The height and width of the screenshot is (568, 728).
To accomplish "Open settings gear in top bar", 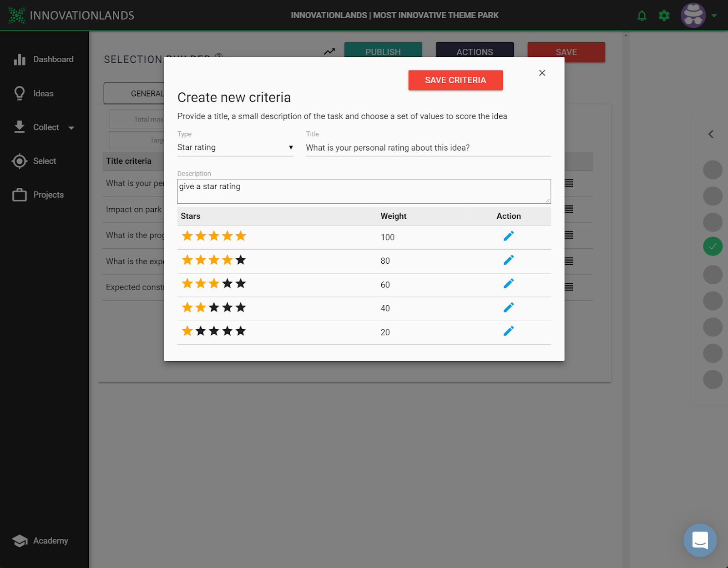I will pos(664,16).
